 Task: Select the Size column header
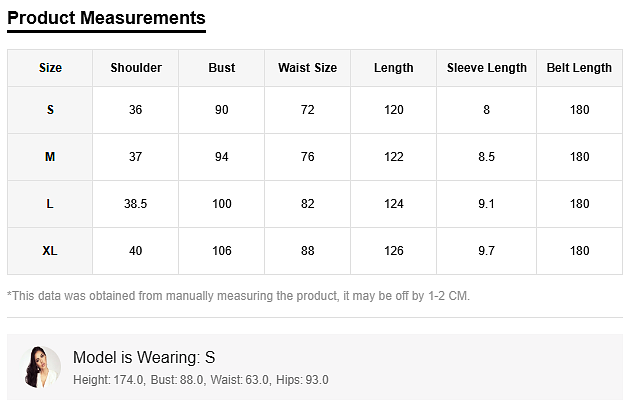pyautogui.click(x=50, y=68)
